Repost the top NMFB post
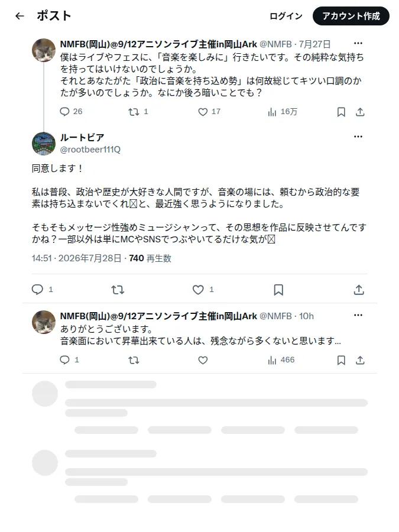The width and height of the screenshot is (399, 532). click(x=138, y=112)
